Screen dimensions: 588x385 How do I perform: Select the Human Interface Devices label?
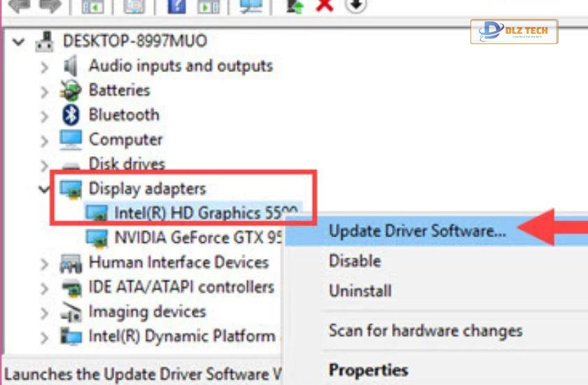coord(179,262)
